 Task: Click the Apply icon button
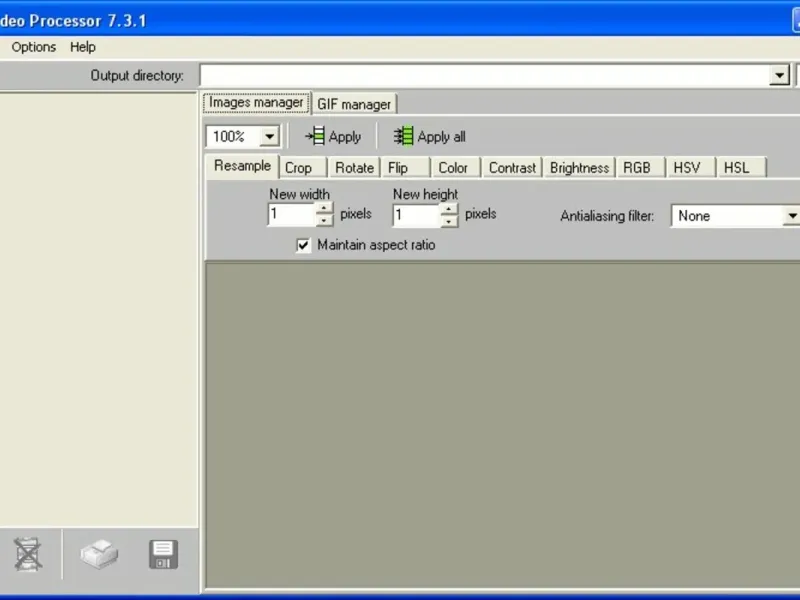333,137
